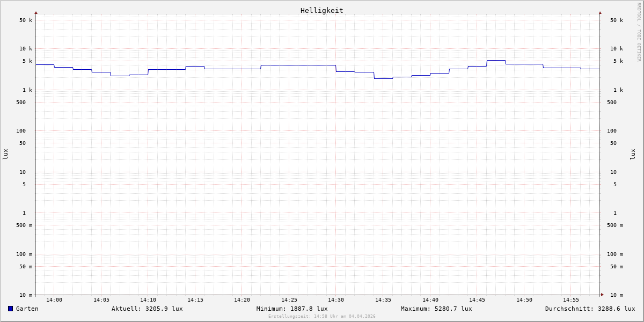
Task: Select the Helligkeit chart title
Action: (x=321, y=10)
